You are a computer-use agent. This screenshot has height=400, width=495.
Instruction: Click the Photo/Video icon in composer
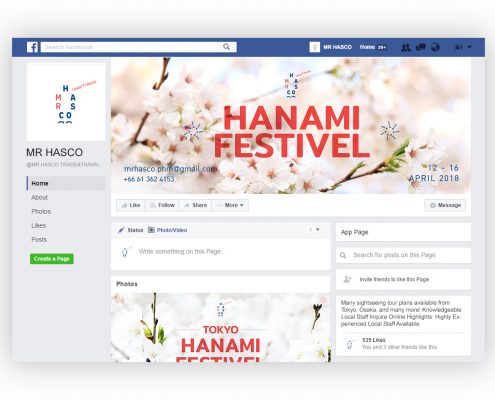(151, 230)
